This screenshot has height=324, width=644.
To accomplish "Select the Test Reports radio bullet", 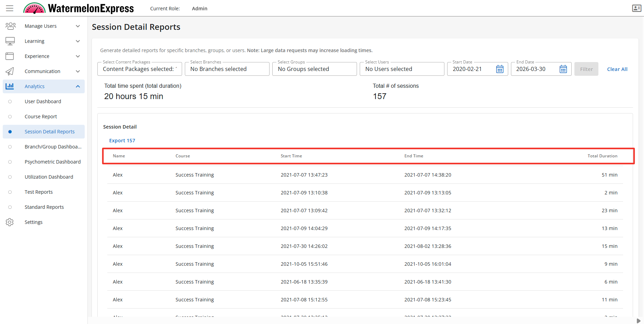I will tap(10, 192).
